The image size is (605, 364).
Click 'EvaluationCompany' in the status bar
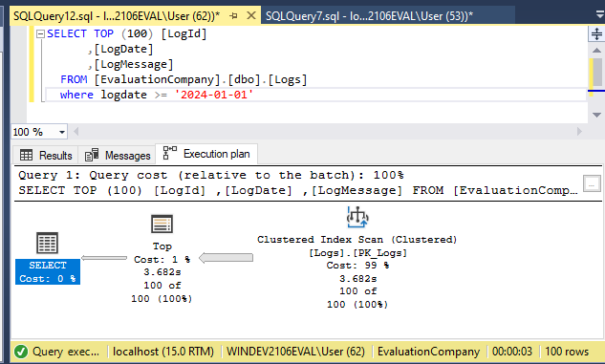tap(429, 352)
